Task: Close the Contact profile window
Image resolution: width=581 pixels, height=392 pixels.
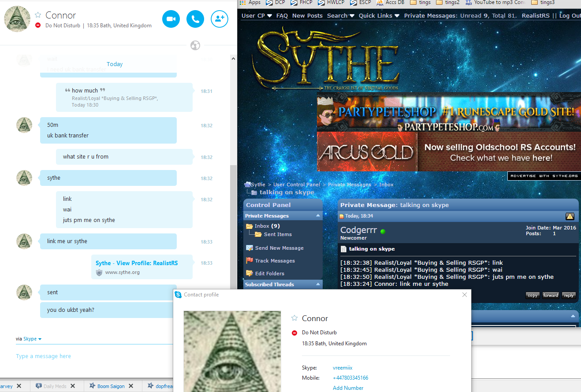Action: point(464,295)
